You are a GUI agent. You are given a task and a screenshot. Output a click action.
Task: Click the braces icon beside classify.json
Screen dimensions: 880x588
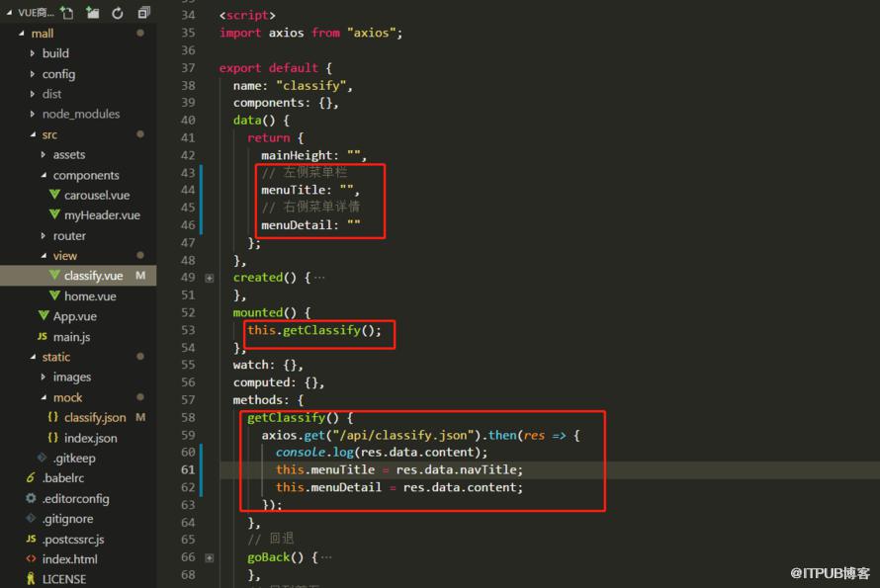click(53, 417)
